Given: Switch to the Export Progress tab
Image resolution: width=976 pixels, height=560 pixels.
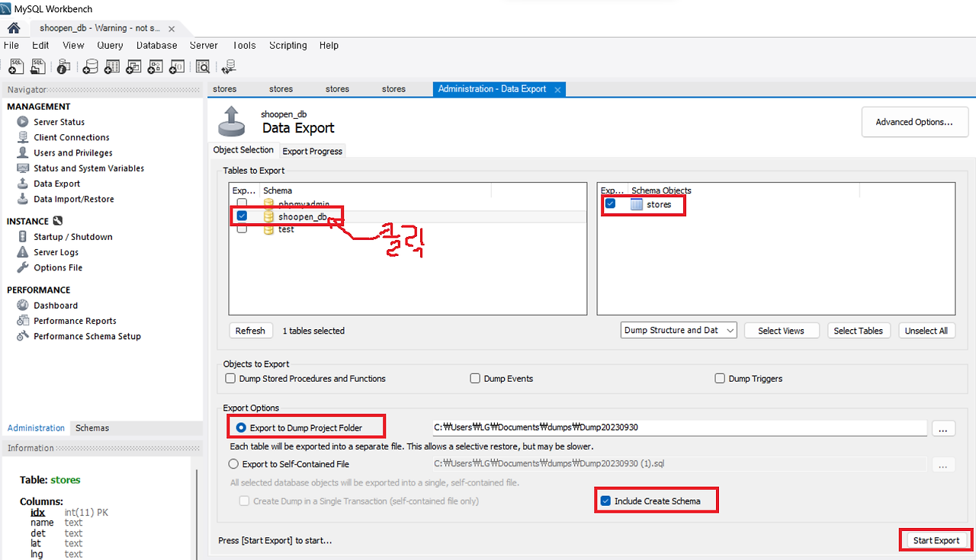Looking at the screenshot, I should tap(312, 150).
